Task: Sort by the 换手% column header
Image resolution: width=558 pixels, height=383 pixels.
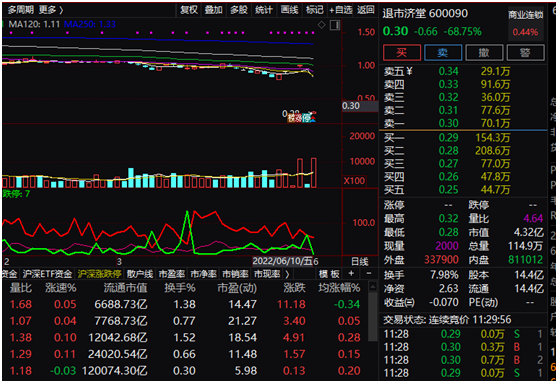Action: [180, 288]
